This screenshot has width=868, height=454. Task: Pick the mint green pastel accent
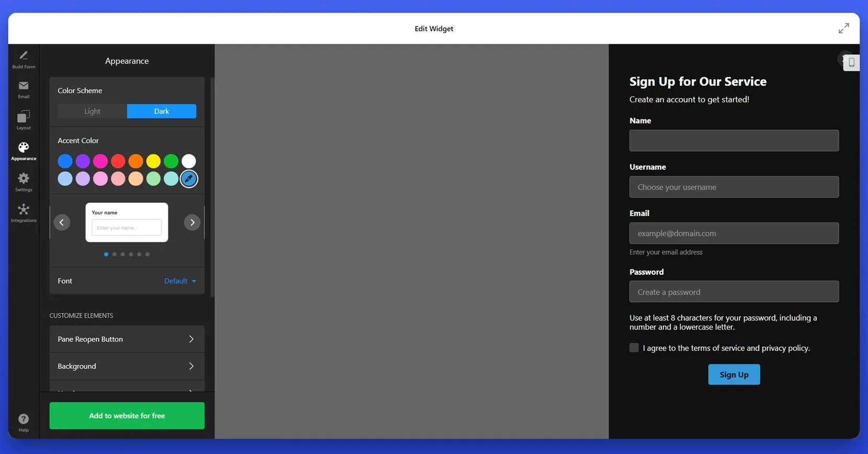tap(153, 179)
